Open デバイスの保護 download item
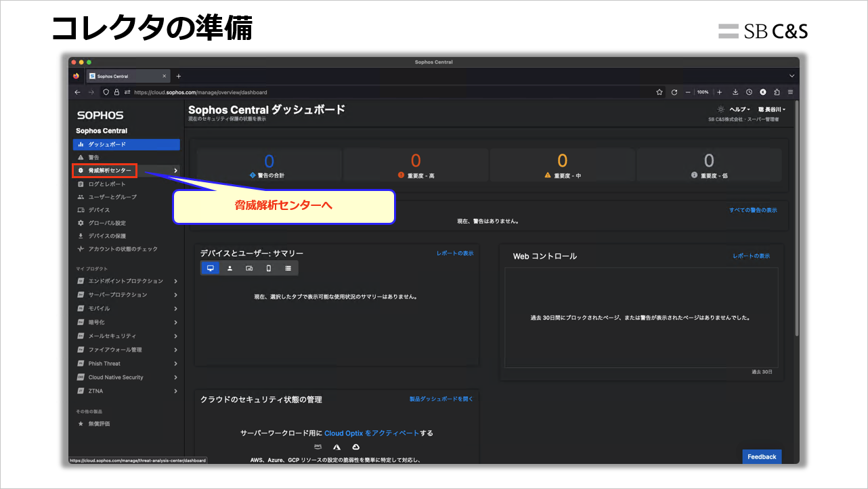 tap(107, 236)
